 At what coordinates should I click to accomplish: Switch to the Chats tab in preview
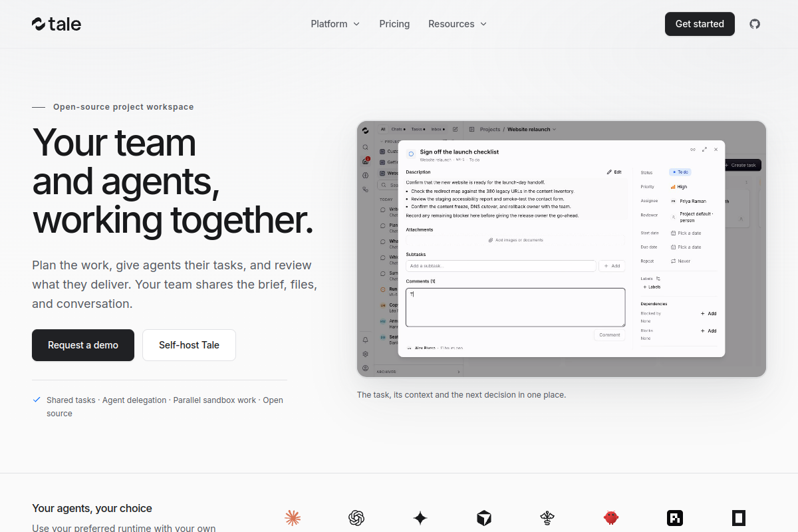pos(398,129)
